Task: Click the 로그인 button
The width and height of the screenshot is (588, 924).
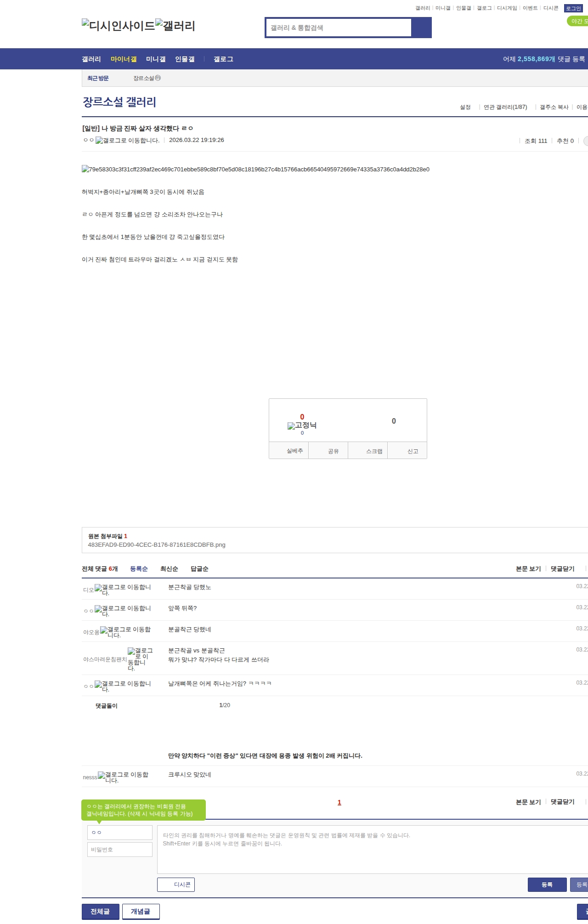Action: click(573, 8)
